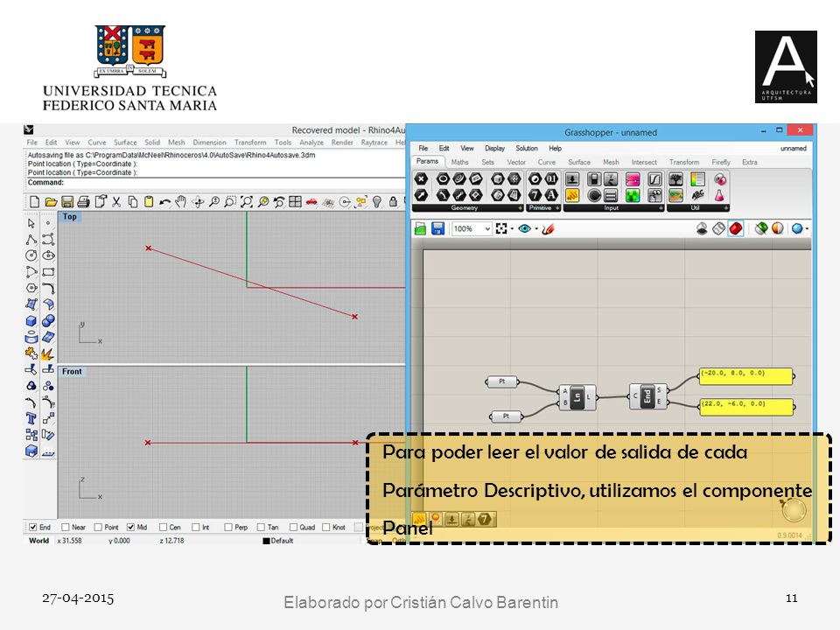Select the Explode tool in Rhino sidebar
The height and width of the screenshot is (630, 840).
tap(48, 353)
